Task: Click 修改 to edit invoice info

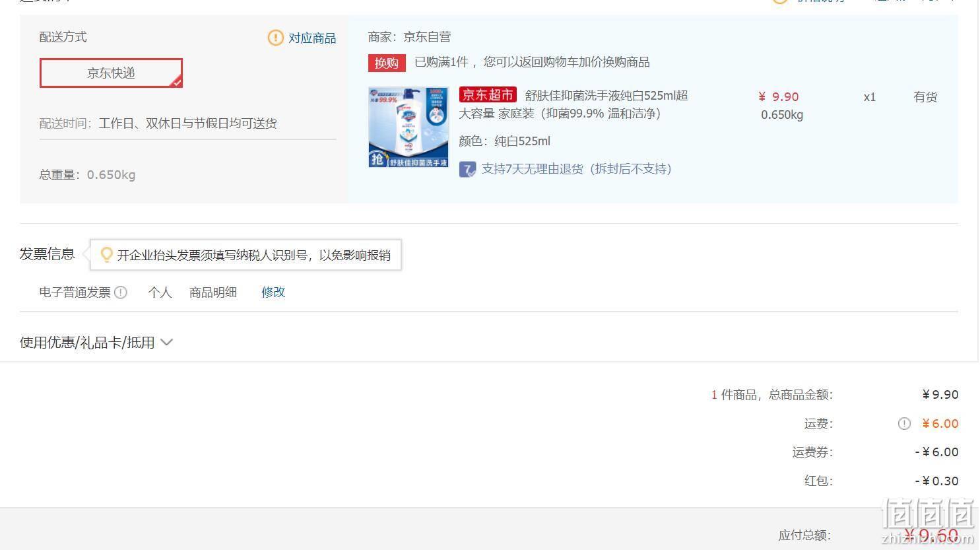Action: (273, 292)
